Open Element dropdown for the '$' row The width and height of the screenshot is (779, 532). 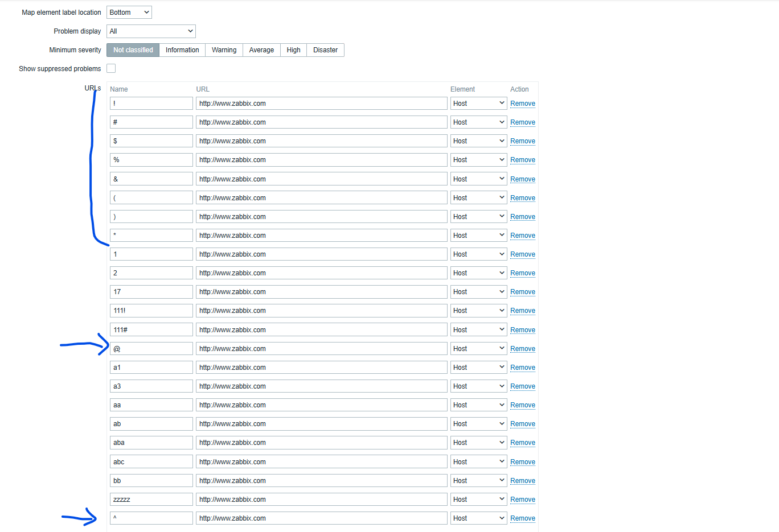point(478,141)
